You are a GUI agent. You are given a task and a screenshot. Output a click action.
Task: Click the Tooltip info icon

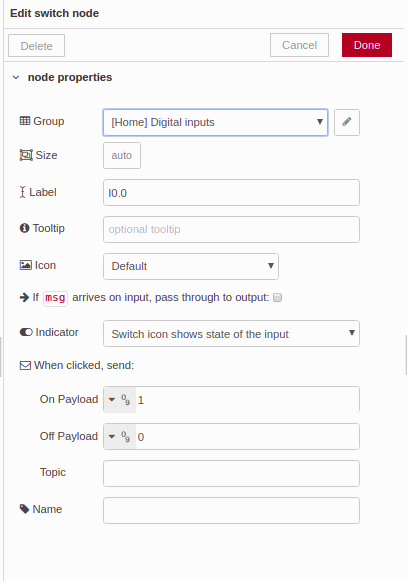point(24,228)
